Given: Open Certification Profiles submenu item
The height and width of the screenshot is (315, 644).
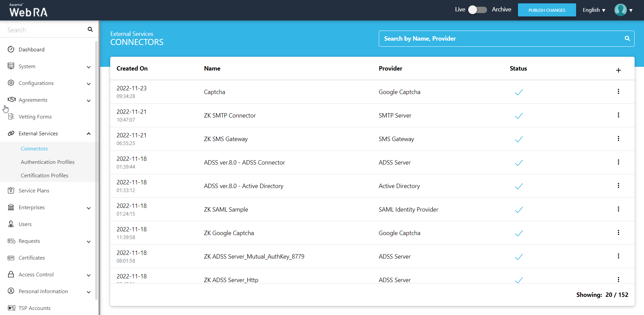Looking at the screenshot, I should 44,175.
